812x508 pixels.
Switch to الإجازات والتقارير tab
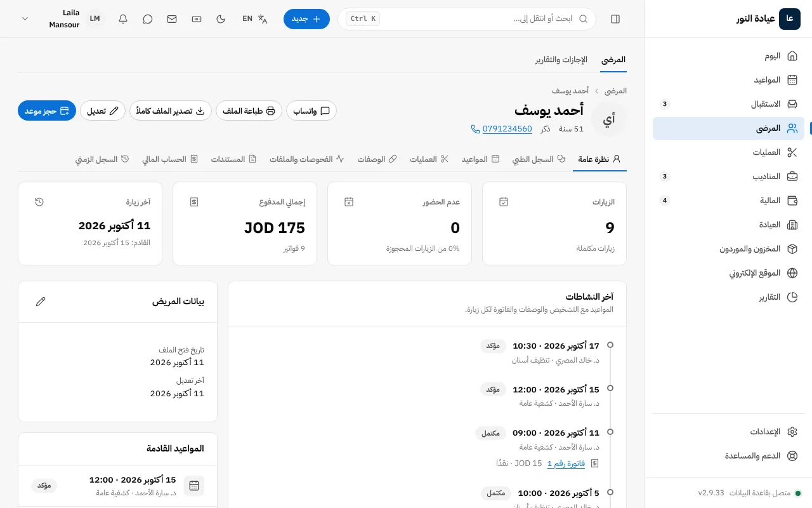point(561,60)
